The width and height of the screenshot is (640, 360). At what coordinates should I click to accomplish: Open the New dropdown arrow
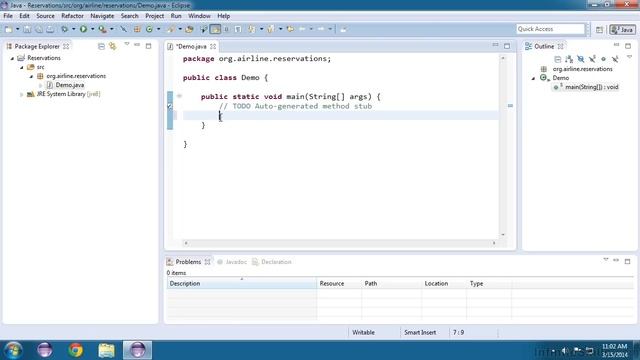point(18,29)
